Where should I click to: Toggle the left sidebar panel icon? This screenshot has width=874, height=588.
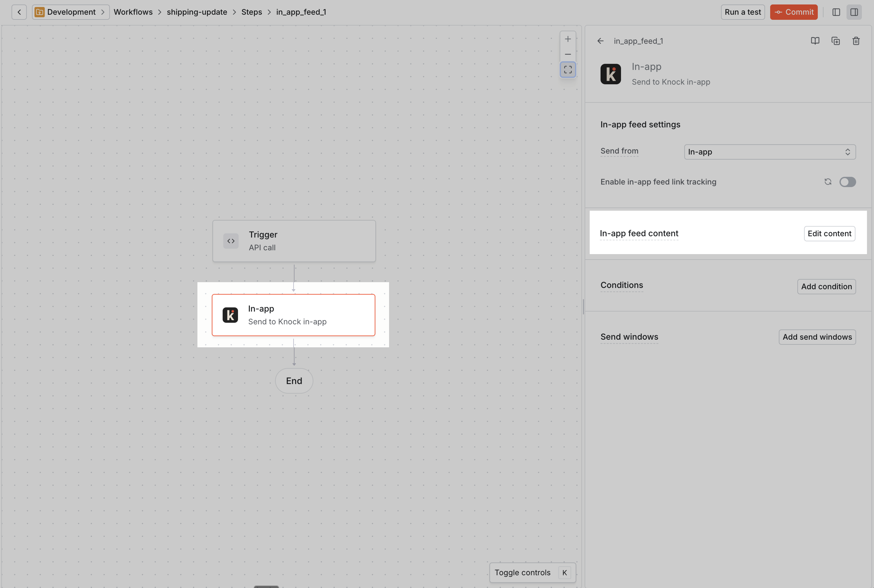point(836,11)
